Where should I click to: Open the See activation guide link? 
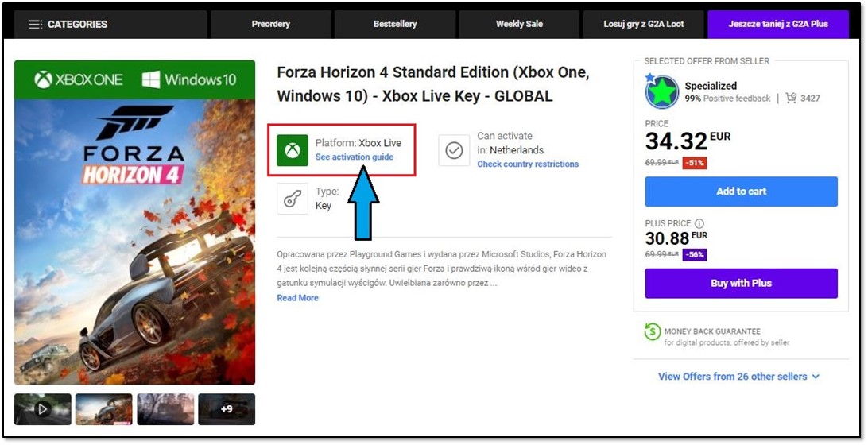355,157
